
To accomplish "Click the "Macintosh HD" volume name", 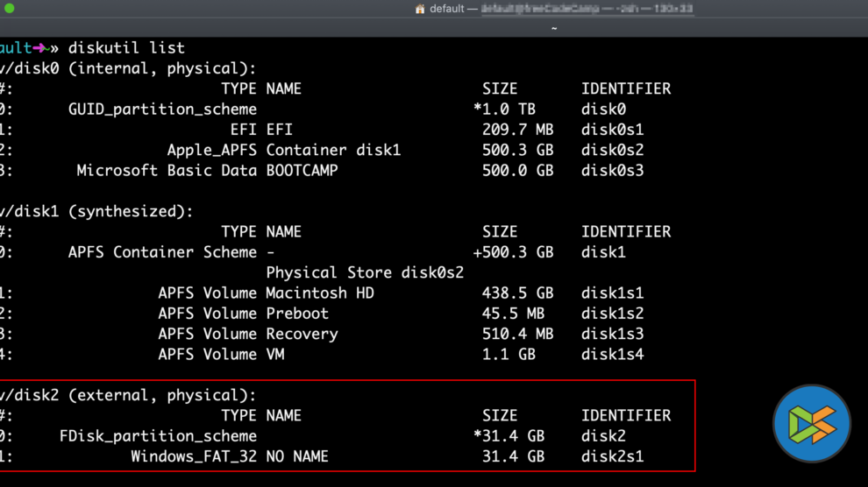I will (x=320, y=293).
